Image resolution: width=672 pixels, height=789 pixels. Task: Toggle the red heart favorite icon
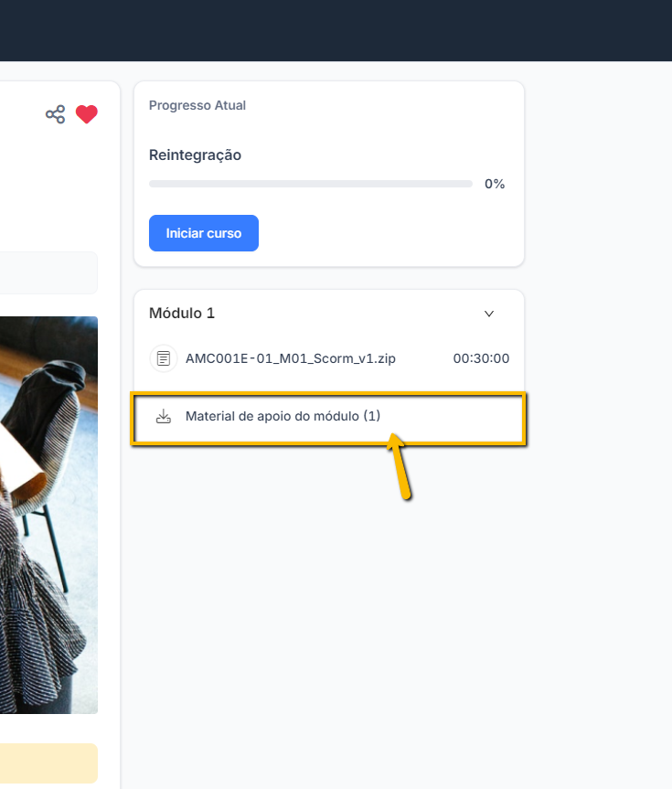point(87,114)
